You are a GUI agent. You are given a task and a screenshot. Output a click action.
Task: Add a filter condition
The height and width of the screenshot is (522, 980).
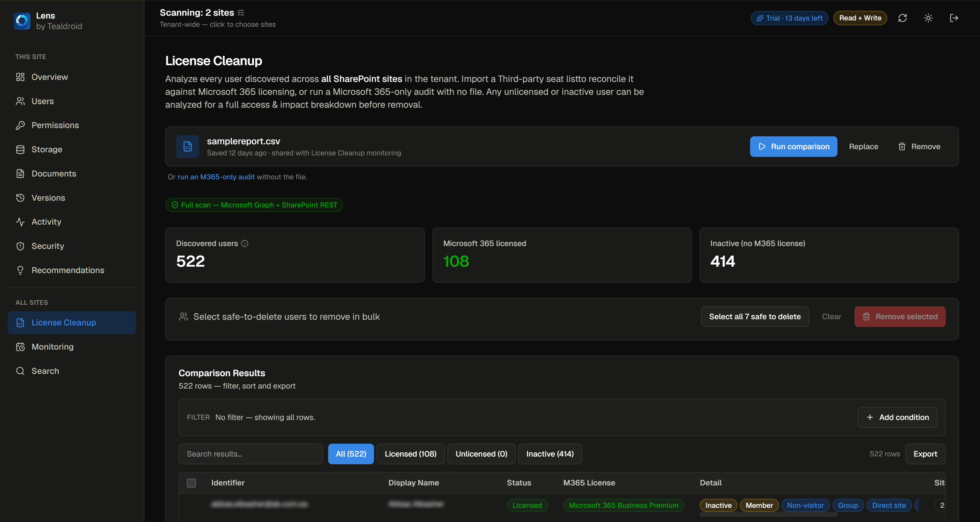(898, 417)
